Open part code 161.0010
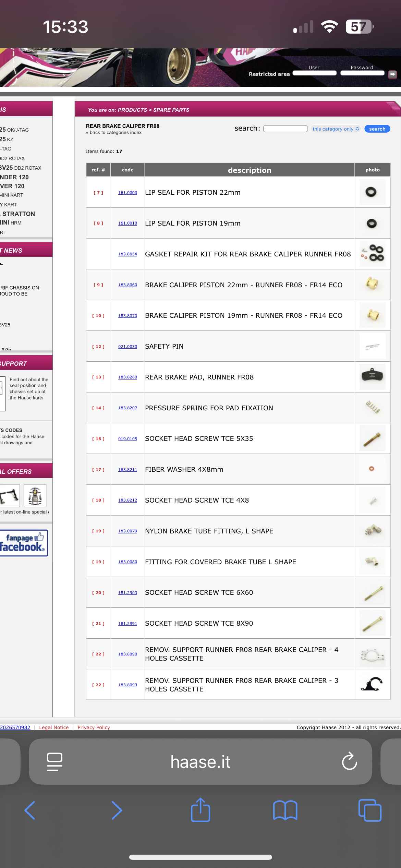The width and height of the screenshot is (401, 868). [x=127, y=223]
